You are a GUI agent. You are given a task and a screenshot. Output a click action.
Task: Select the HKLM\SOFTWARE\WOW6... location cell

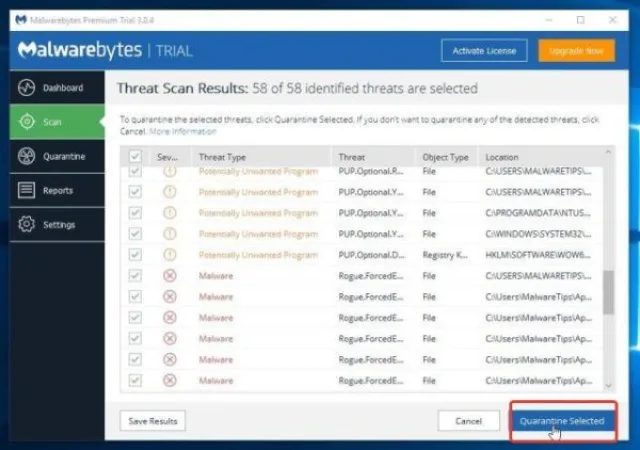[x=538, y=255]
